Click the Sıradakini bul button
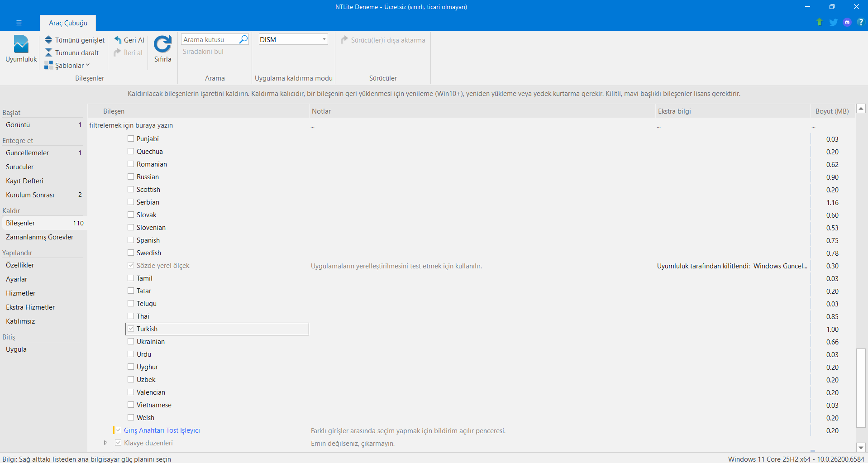The image size is (868, 463). coord(203,52)
